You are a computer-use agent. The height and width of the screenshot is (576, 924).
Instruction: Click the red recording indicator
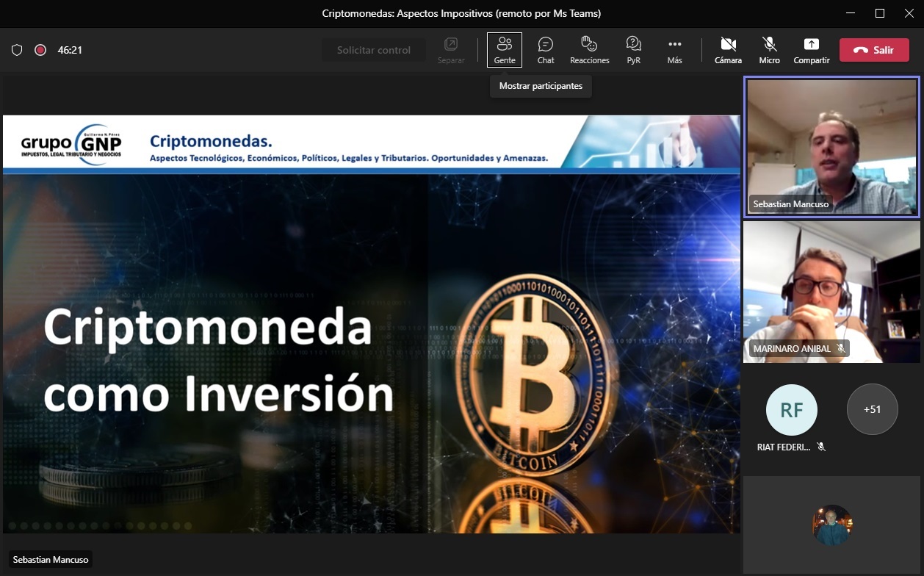click(x=40, y=50)
